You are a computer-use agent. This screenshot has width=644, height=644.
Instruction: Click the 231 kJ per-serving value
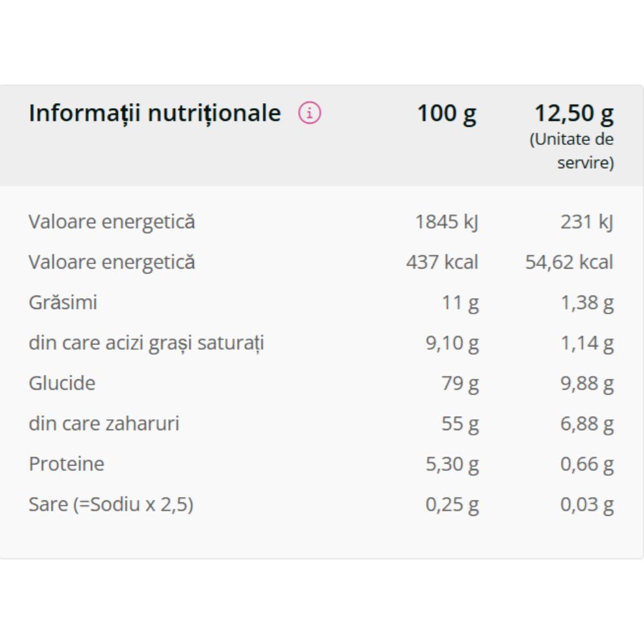click(586, 222)
